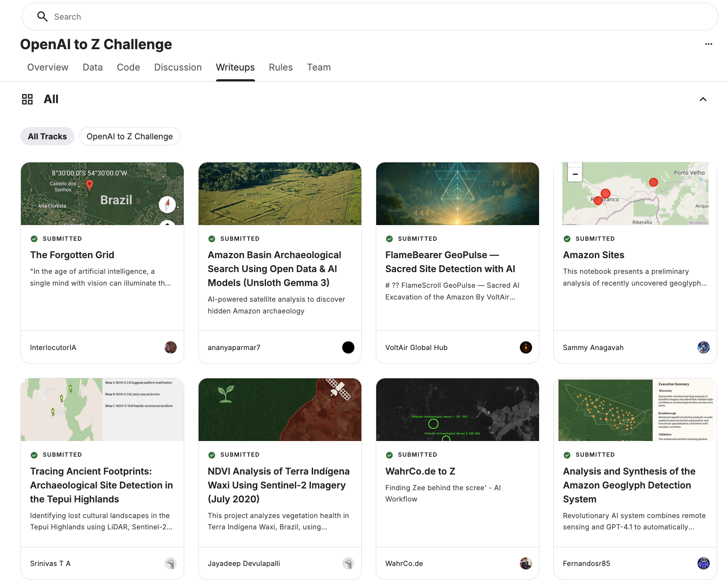This screenshot has width=728, height=586.
Task: Click the submitted checkmark on Amazon Sites
Action: [x=567, y=239]
